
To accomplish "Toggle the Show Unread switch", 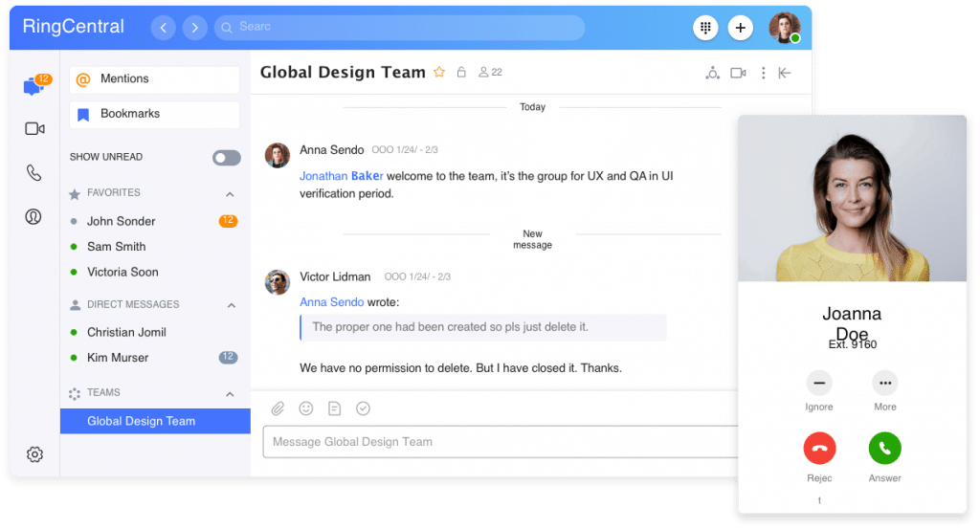I will [x=227, y=158].
